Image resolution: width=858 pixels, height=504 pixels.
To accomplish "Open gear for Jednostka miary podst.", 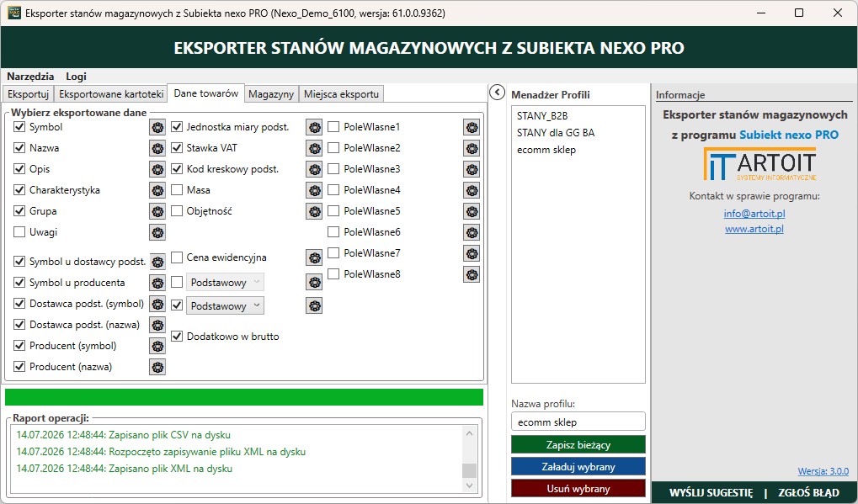I will click(314, 127).
